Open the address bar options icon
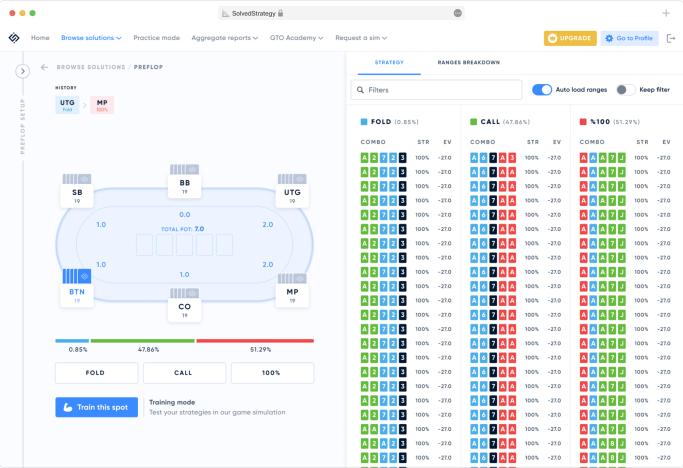 (457, 13)
